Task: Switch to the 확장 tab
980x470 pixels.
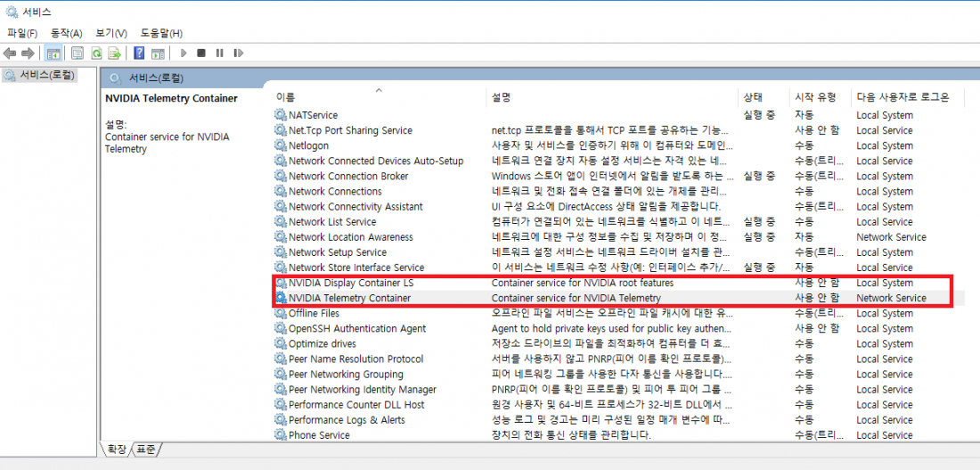Action: point(116,449)
